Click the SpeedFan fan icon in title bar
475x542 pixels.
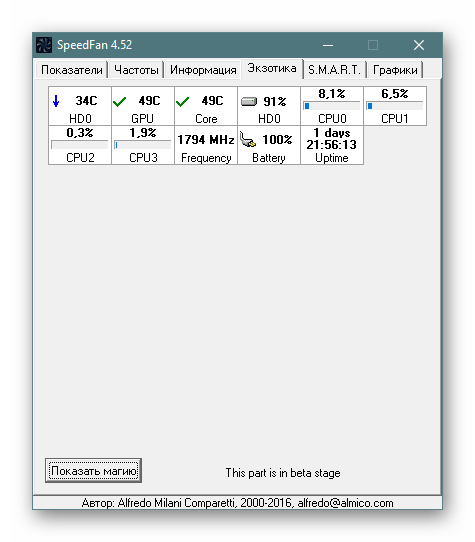click(44, 45)
